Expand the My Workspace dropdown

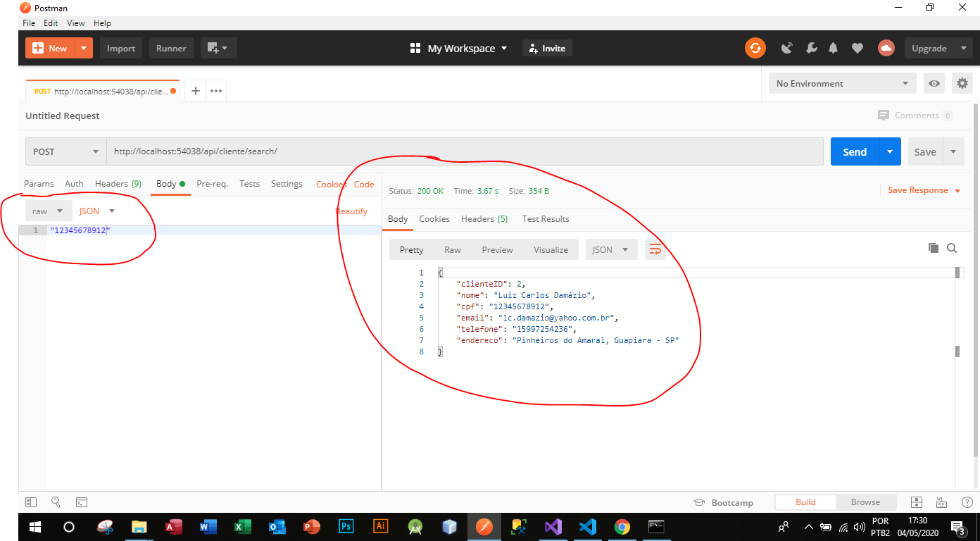tap(458, 48)
